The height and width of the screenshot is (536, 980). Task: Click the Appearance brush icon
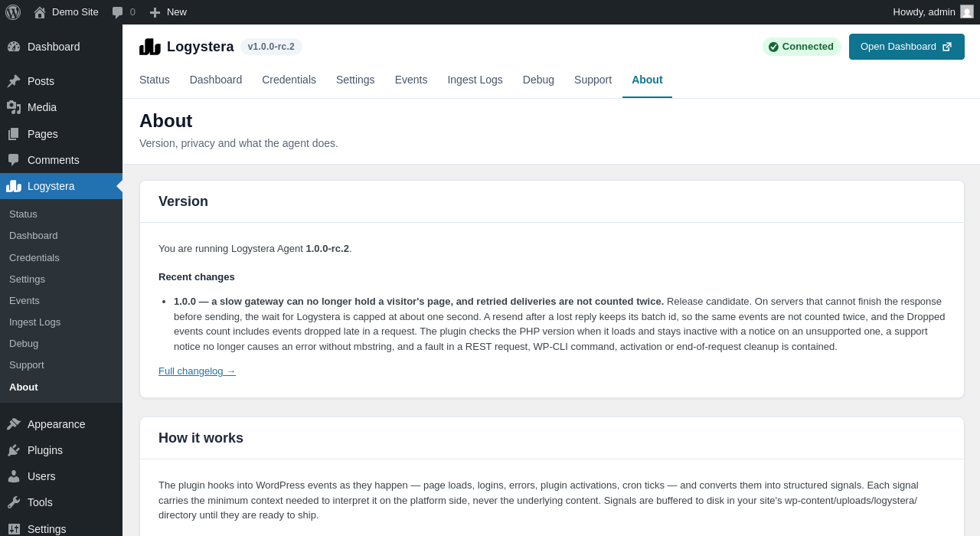point(14,424)
